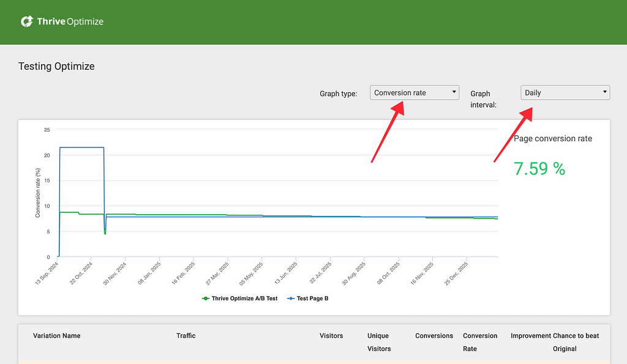Select the Unique Visitors column header
The width and height of the screenshot is (627, 364).
coord(379,342)
